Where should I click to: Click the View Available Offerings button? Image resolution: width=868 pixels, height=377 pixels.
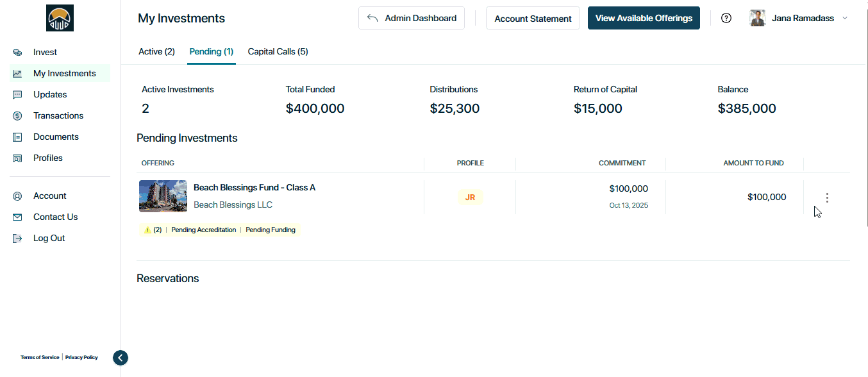tap(644, 18)
